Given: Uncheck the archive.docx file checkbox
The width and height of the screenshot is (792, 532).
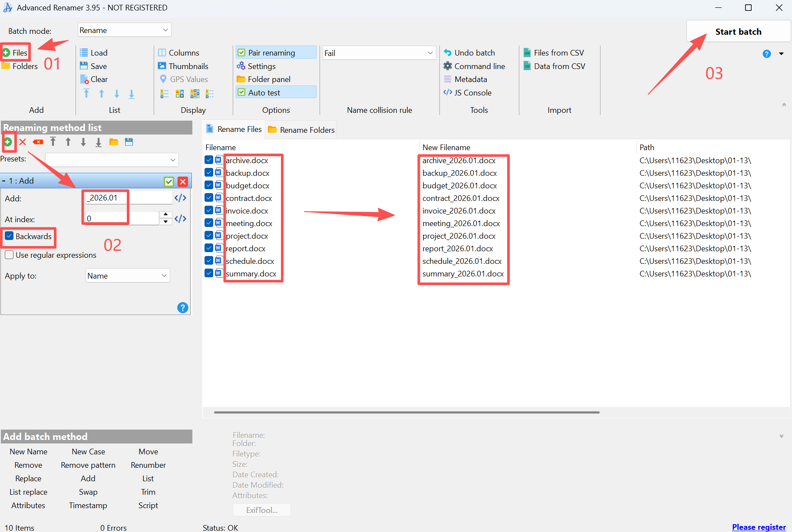Looking at the screenshot, I should 209,160.
